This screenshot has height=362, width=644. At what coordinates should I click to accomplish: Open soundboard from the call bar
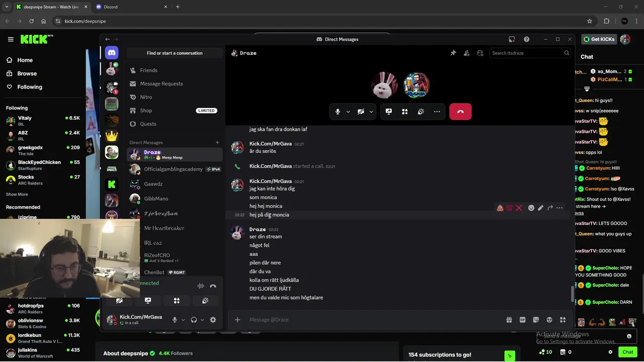421,112
